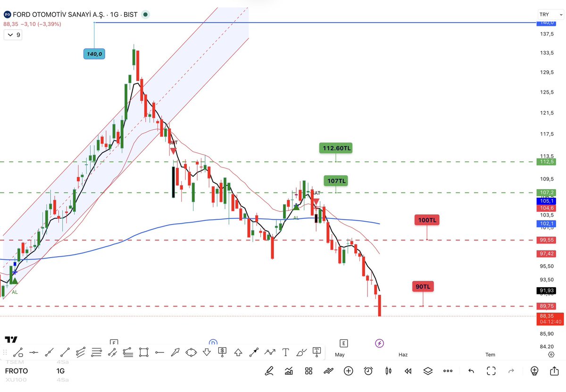566x392 pixels.
Task: Start bar replay with rewind icon
Action: coord(408,371)
